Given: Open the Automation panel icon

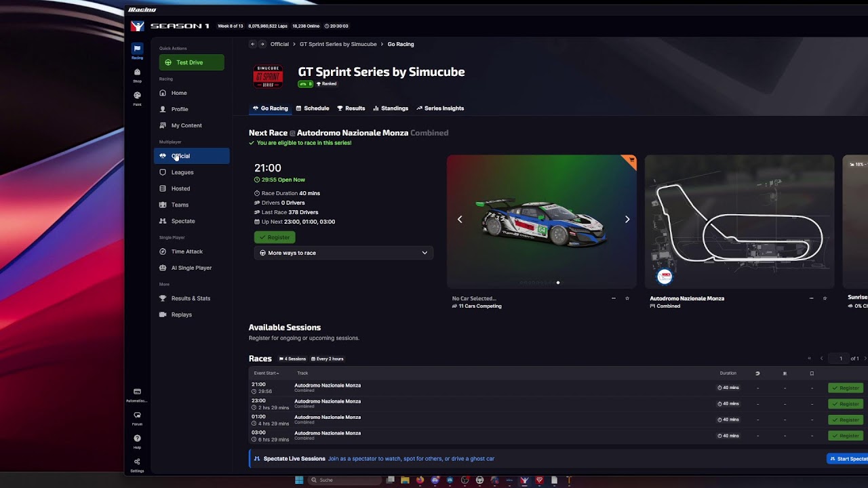Looking at the screenshot, I should [x=137, y=395].
